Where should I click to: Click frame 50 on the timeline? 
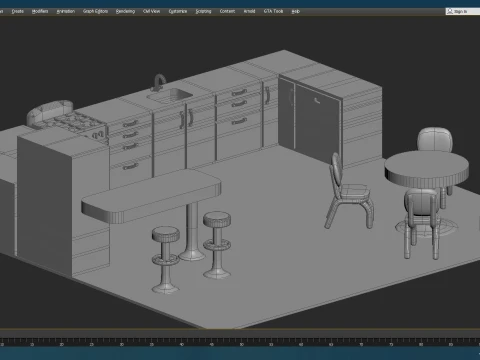tap(242, 344)
